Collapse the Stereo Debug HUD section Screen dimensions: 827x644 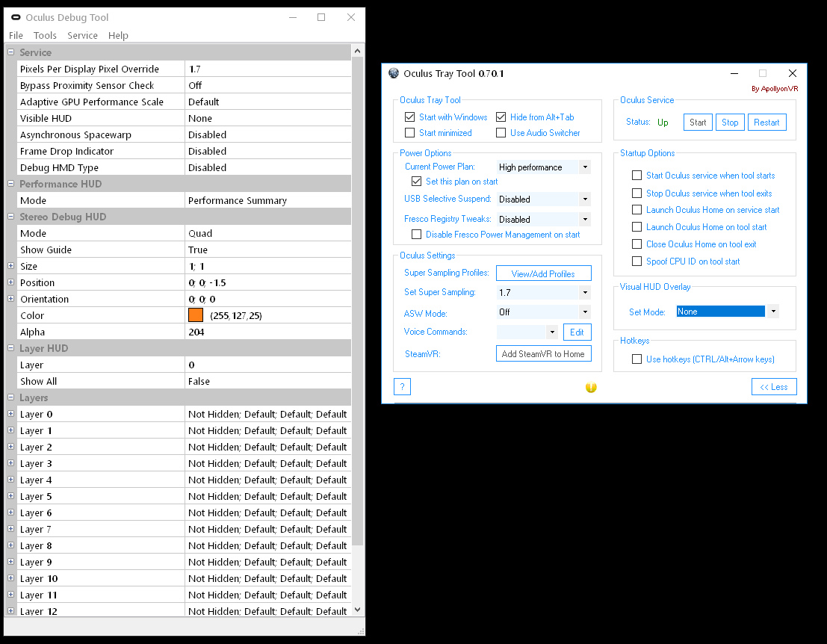pyautogui.click(x=10, y=216)
